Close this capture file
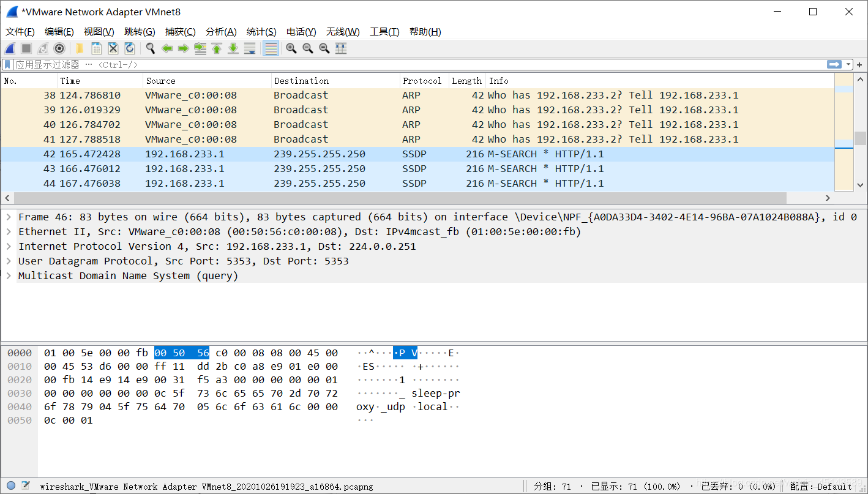868x494 pixels. pyautogui.click(x=113, y=48)
